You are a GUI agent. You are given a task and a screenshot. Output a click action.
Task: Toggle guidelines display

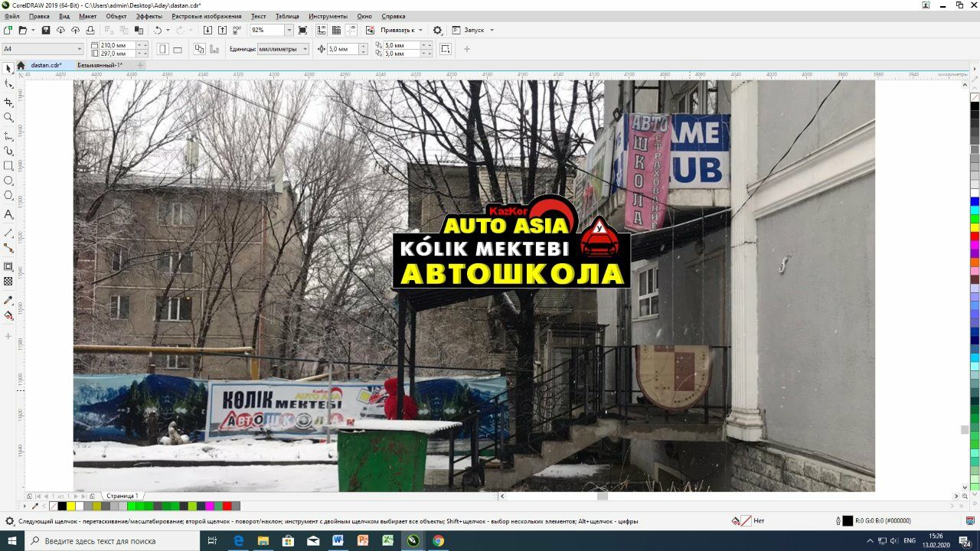(x=351, y=30)
